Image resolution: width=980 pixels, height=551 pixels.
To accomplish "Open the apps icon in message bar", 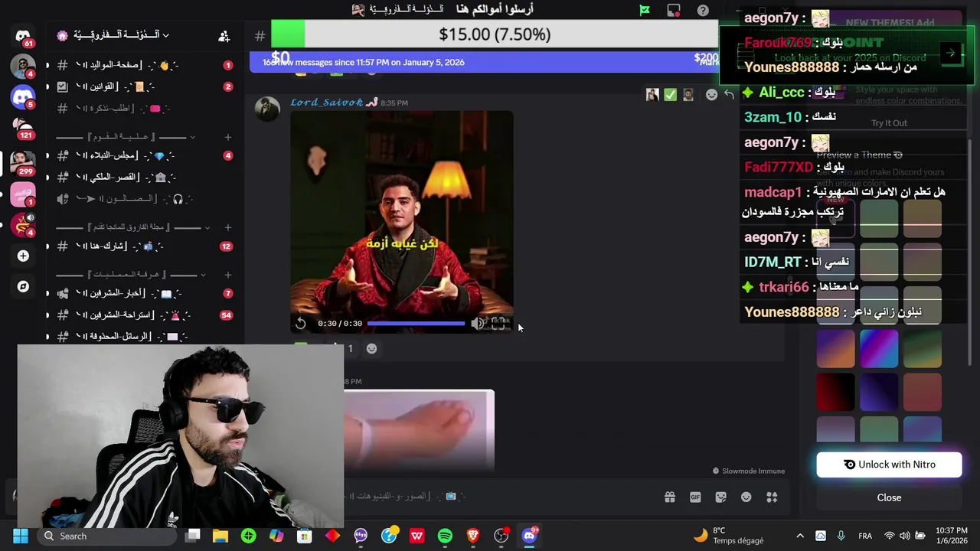I will tap(772, 497).
